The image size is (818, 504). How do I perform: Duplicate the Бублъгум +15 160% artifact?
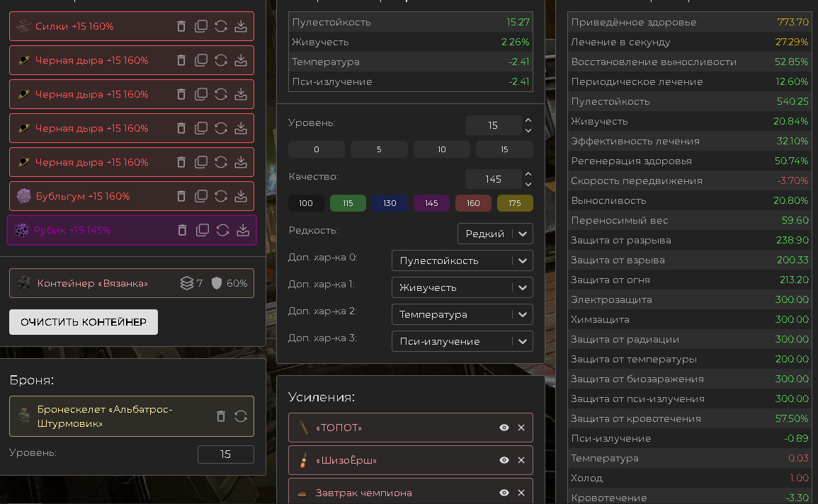point(201,196)
